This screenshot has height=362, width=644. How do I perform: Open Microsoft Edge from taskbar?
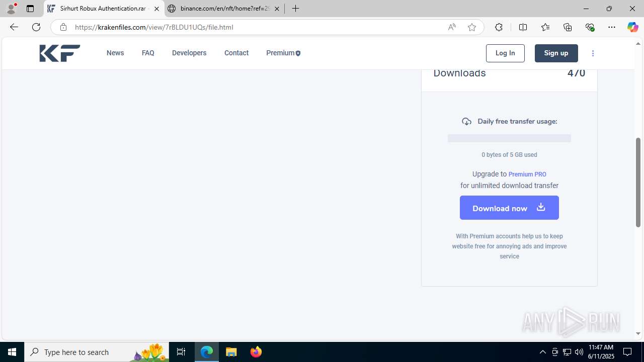tap(207, 352)
